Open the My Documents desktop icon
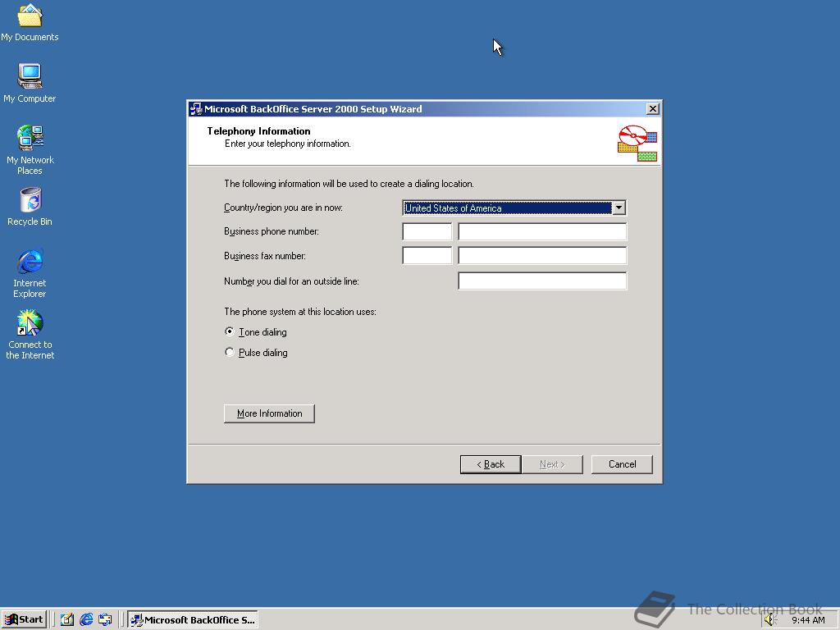Screen dimensions: 840x630 [30, 21]
